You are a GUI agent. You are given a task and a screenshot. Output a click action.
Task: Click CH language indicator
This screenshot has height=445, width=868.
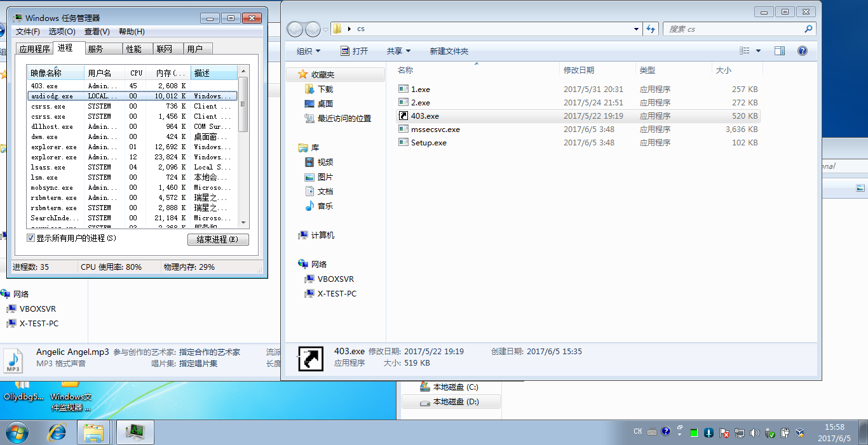coord(638,432)
